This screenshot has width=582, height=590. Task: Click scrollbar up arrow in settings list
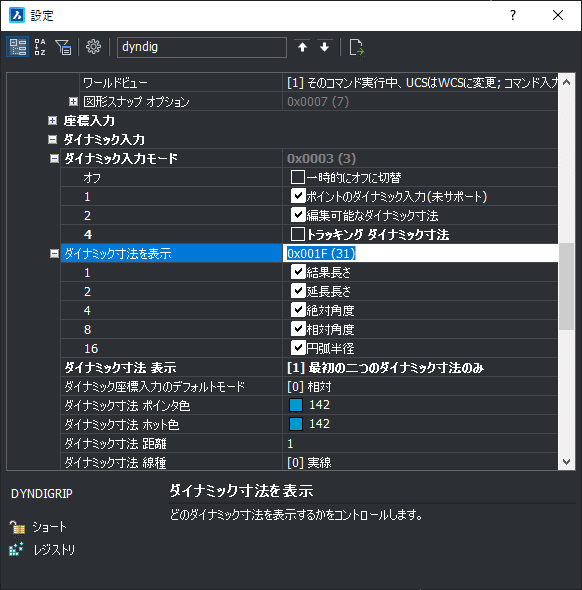(567, 82)
